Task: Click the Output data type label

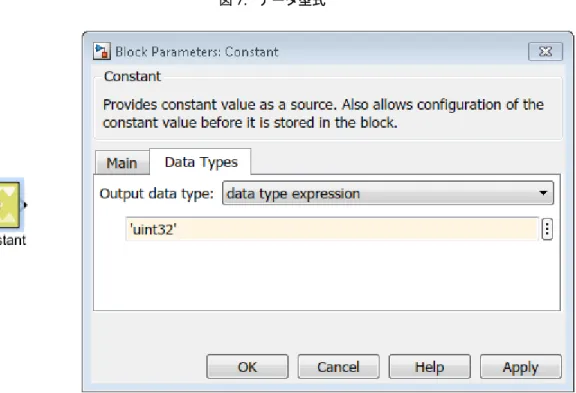Action: click(156, 194)
